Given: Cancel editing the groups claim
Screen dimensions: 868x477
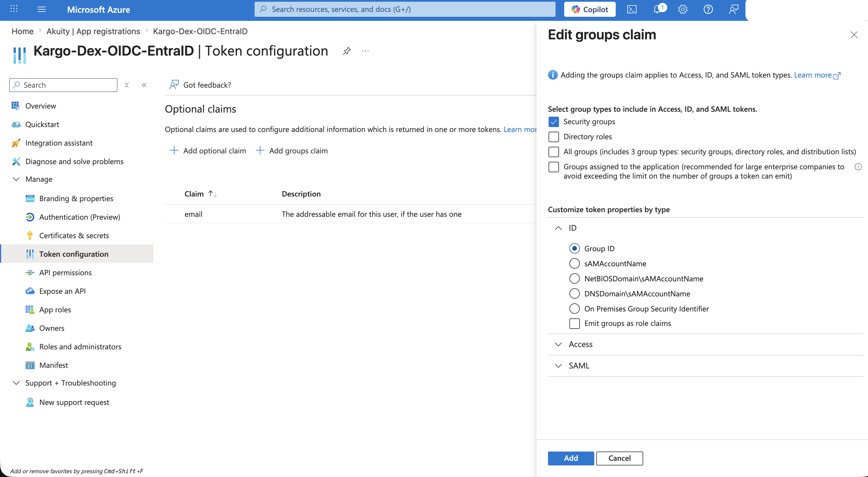Looking at the screenshot, I should click(x=619, y=458).
